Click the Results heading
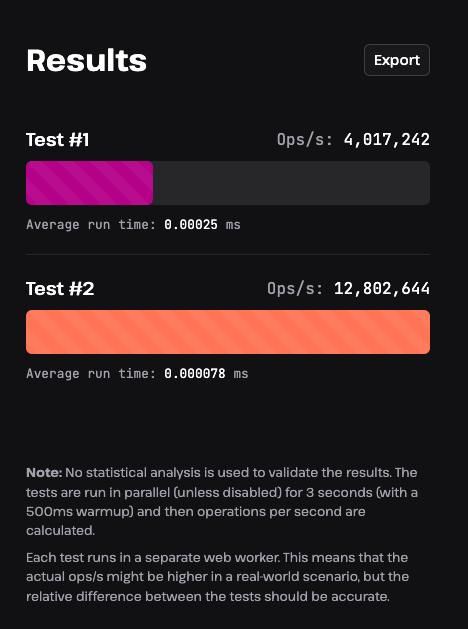The width and height of the screenshot is (468, 629). [x=86, y=61]
